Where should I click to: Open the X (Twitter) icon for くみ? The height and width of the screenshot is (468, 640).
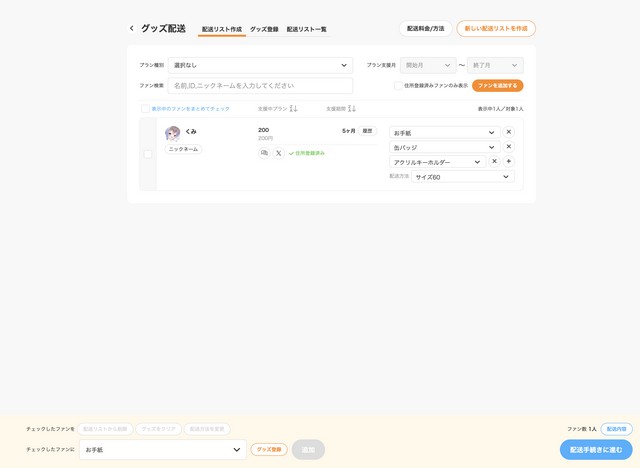click(x=278, y=153)
